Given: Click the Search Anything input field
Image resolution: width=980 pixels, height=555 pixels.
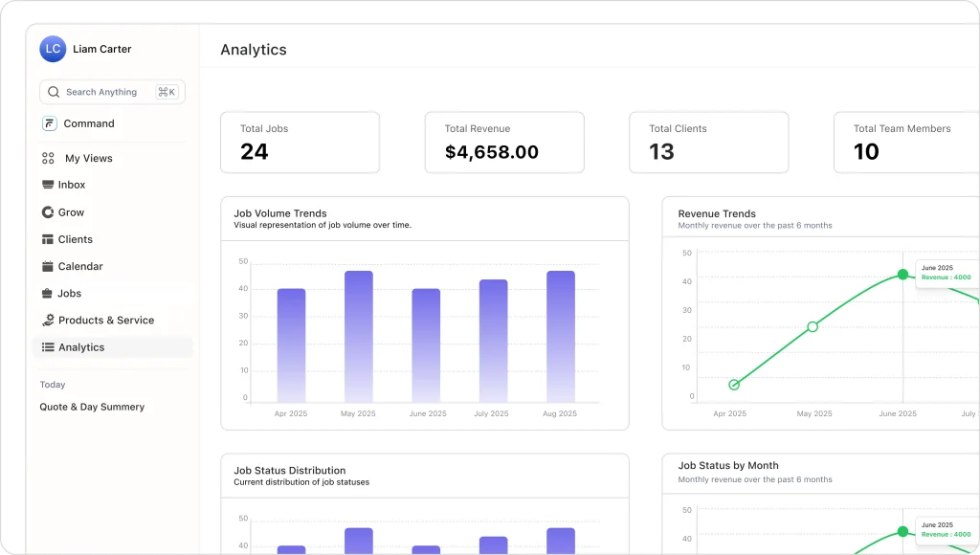Looking at the screenshot, I should pyautogui.click(x=100, y=91).
